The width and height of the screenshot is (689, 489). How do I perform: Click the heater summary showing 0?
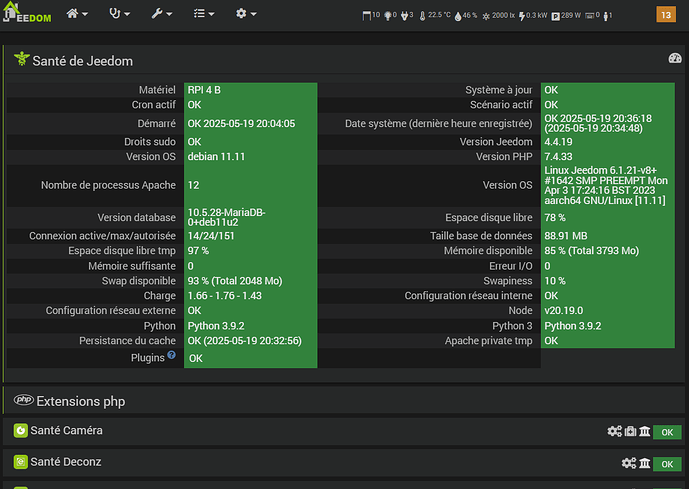click(592, 16)
